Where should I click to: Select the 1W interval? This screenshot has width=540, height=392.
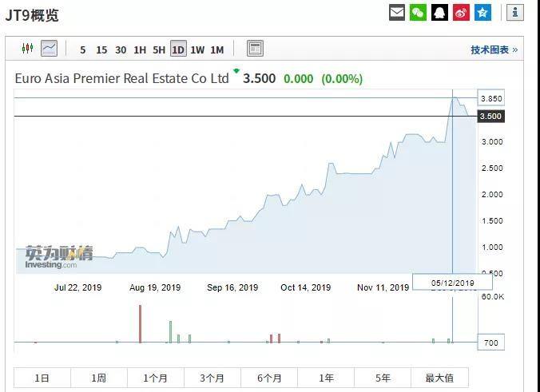pyautogui.click(x=197, y=49)
